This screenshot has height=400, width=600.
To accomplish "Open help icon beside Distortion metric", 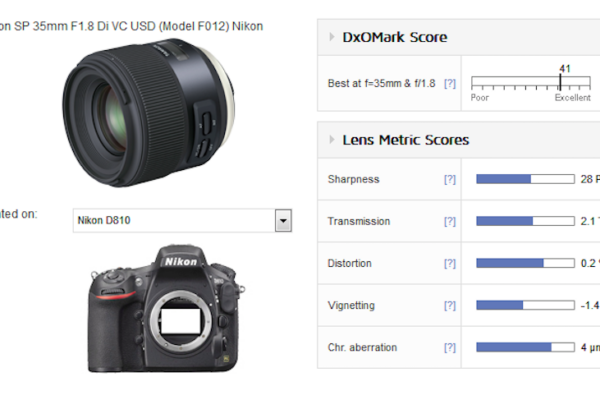I will tap(450, 263).
